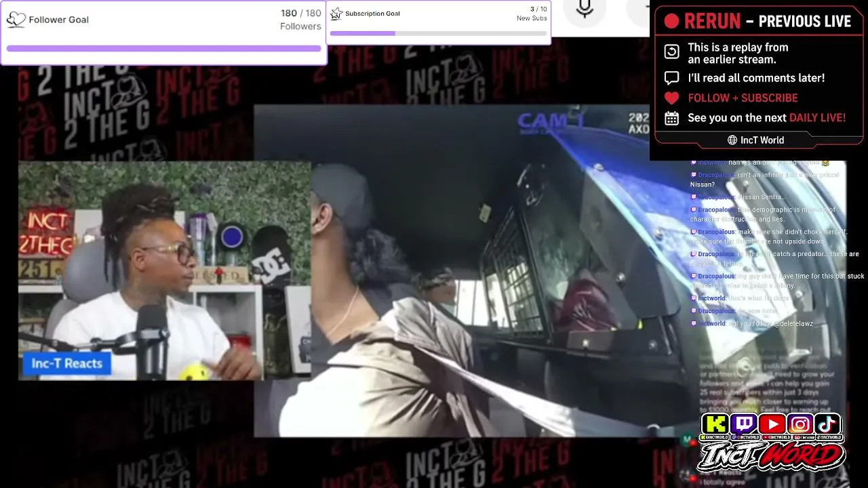
Task: Click the 'New Subs' label
Action: click(x=532, y=18)
